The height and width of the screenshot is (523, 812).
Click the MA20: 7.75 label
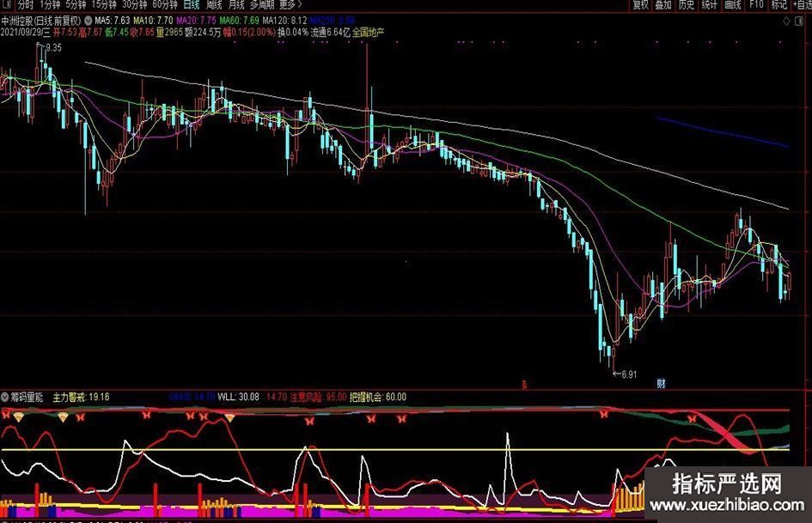point(196,21)
